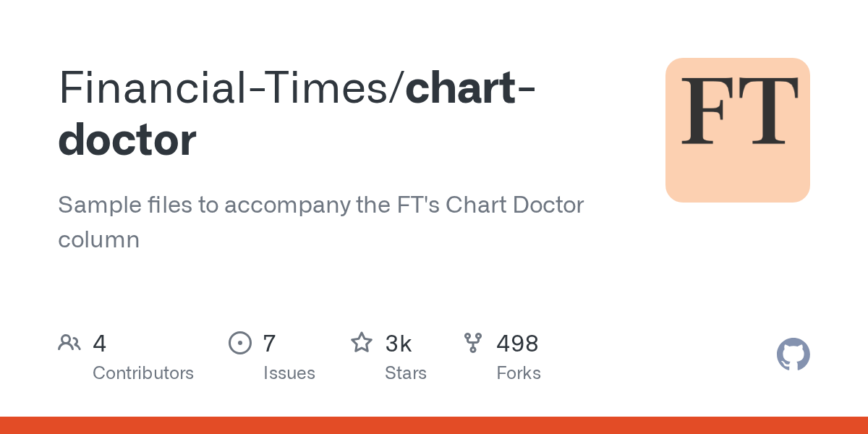This screenshot has width=868, height=434.
Task: Open the Financial-Times owner name in title
Action: coord(226,87)
